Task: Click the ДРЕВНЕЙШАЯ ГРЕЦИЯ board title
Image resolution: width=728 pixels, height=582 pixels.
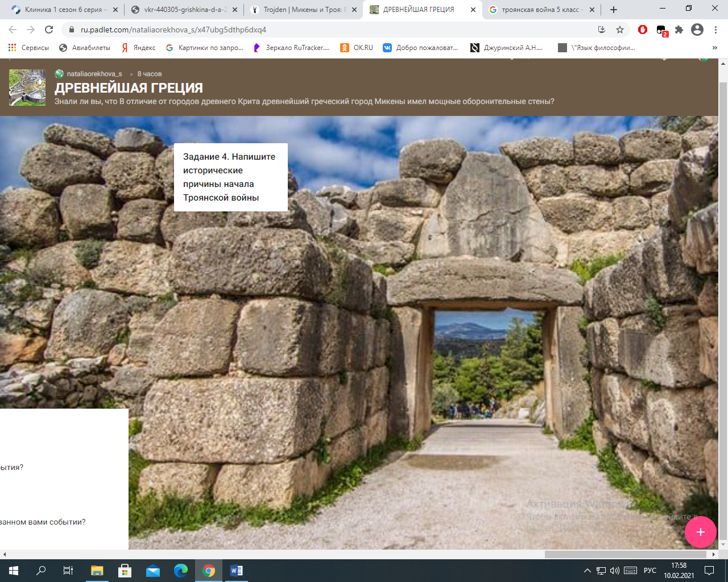Action: 129,88
